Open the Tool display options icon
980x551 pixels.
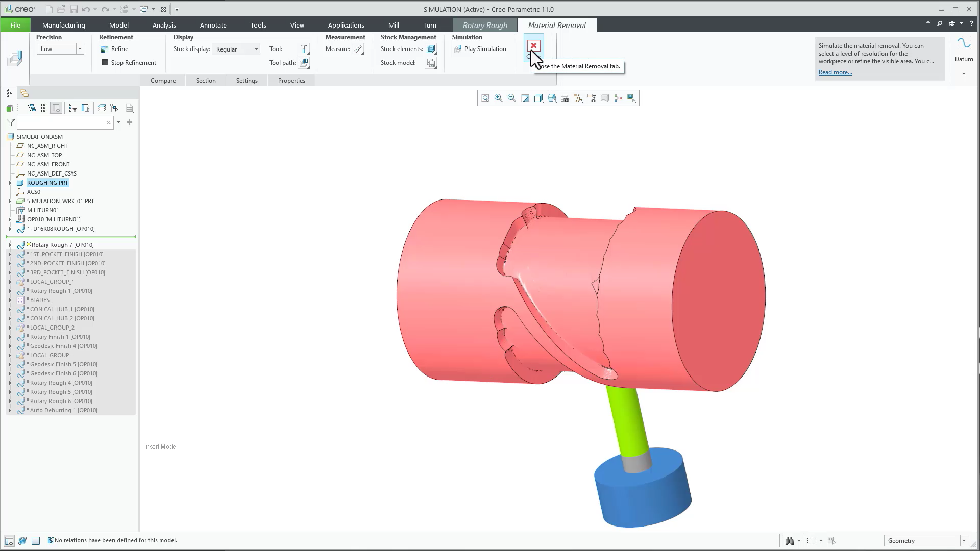click(x=304, y=49)
